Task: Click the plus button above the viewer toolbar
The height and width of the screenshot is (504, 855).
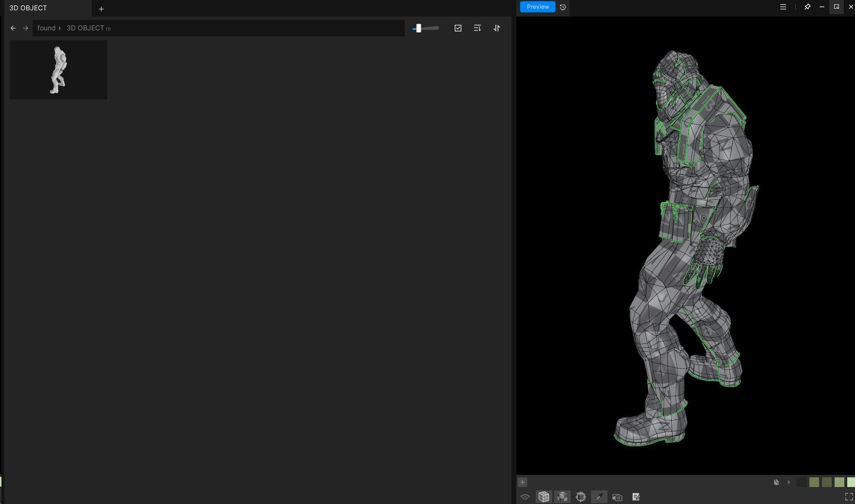Action: coord(523,482)
